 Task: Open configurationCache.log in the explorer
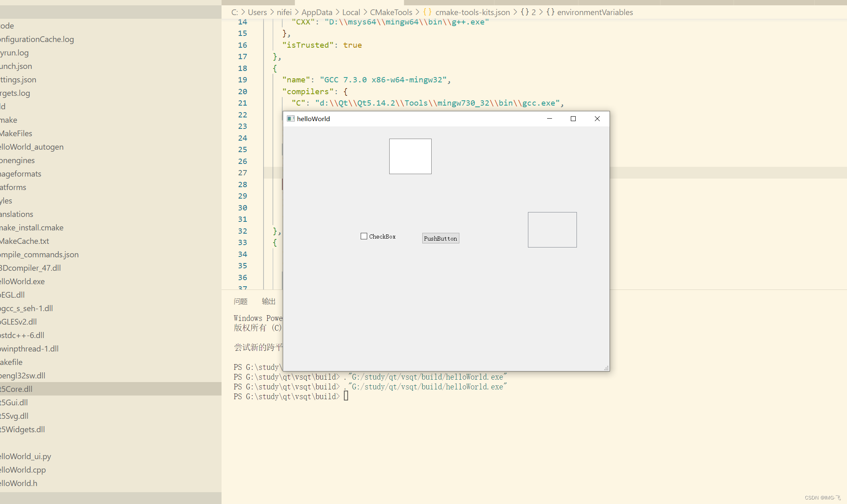click(111, 39)
